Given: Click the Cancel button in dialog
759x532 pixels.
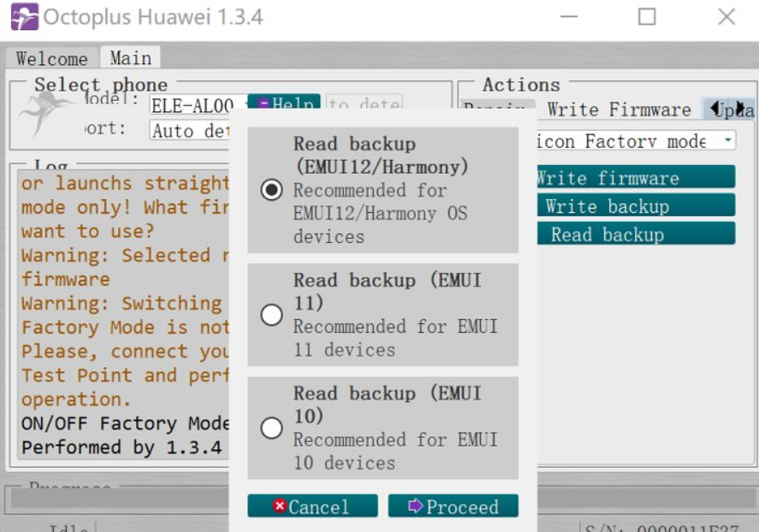Looking at the screenshot, I should (x=312, y=505).
